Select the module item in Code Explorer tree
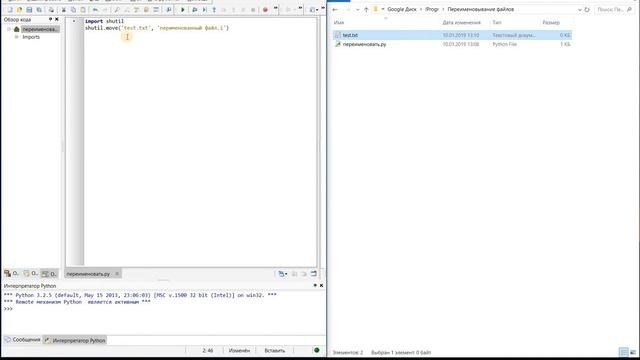This screenshot has width=640, height=360. [x=40, y=29]
